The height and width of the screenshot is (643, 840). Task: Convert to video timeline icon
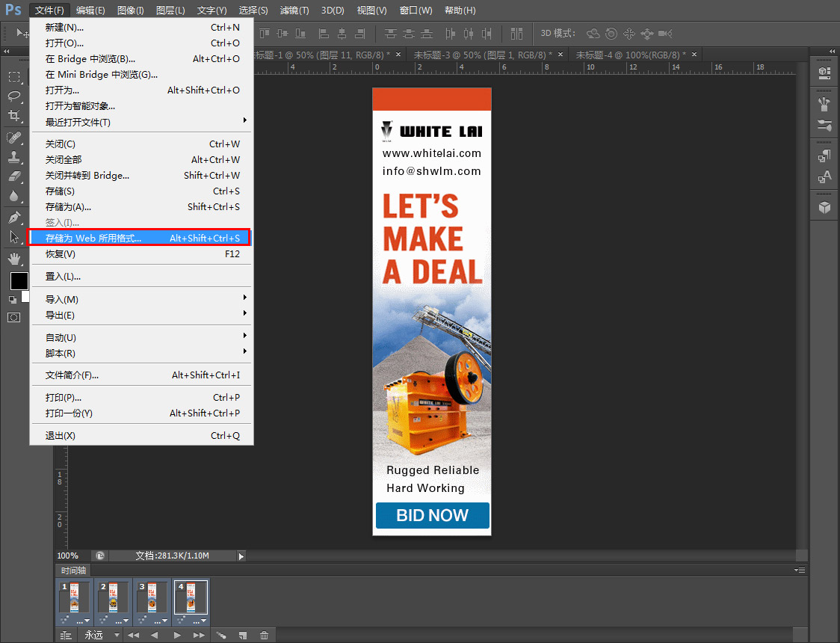tap(66, 635)
